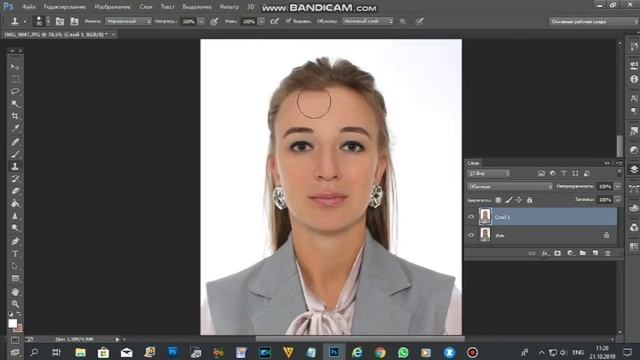
Task: Open the layer Opacity dropdown arrow
Action: (618, 187)
